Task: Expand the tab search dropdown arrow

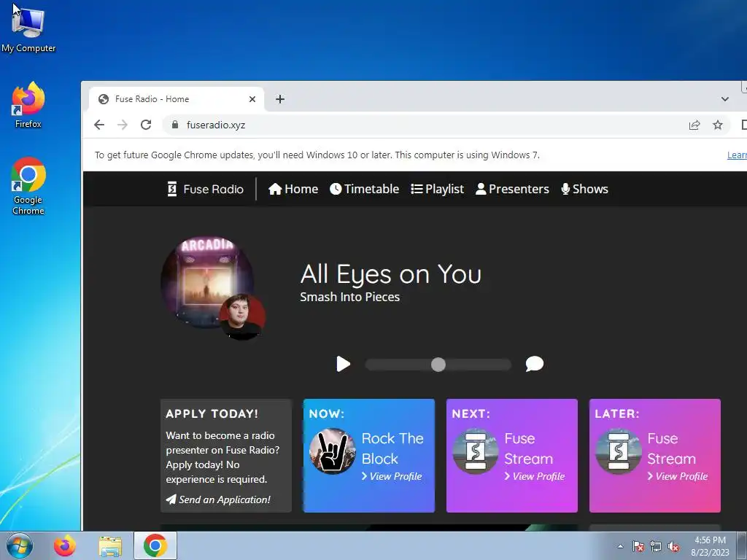Action: (724, 99)
